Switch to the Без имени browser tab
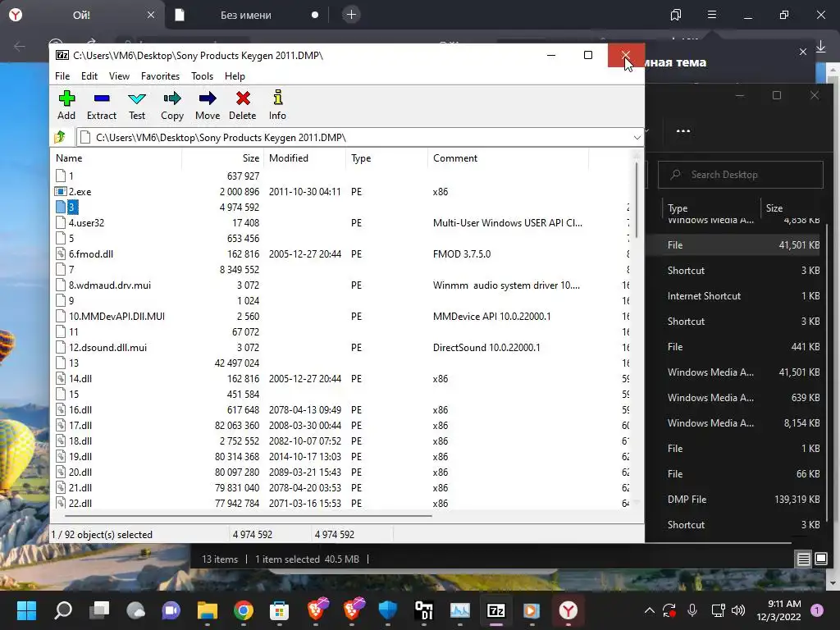The image size is (840, 630). pyautogui.click(x=246, y=15)
